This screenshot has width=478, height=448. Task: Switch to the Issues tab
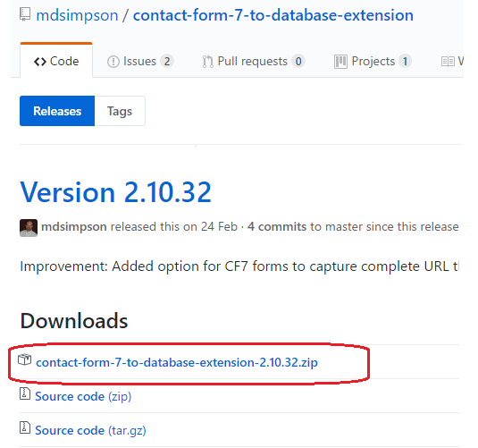point(140,62)
